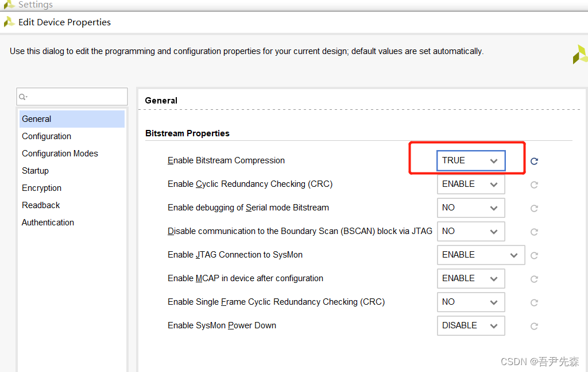
Task: Reset Single Frame CRC value
Action: [x=535, y=302]
